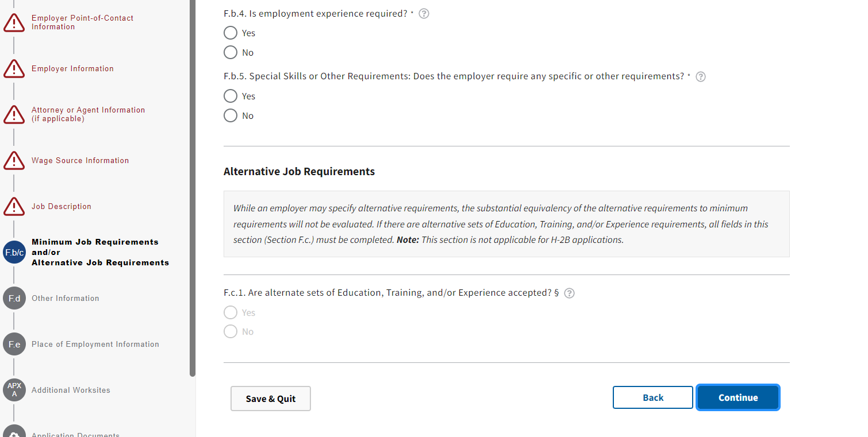The image size is (868, 437).
Task: Click warning icon next to Employer Information
Action: (14, 69)
